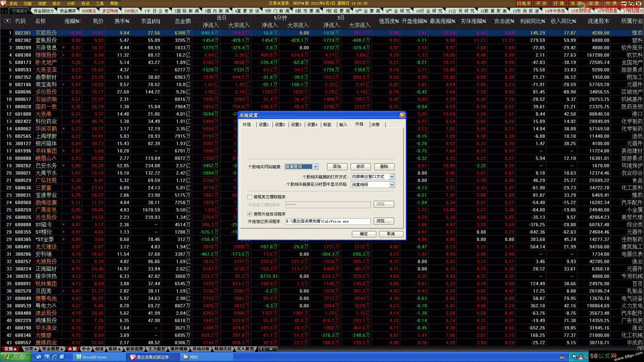
Task: Toggle 使用外挂资讯程序 checkbox
Action: (250, 214)
